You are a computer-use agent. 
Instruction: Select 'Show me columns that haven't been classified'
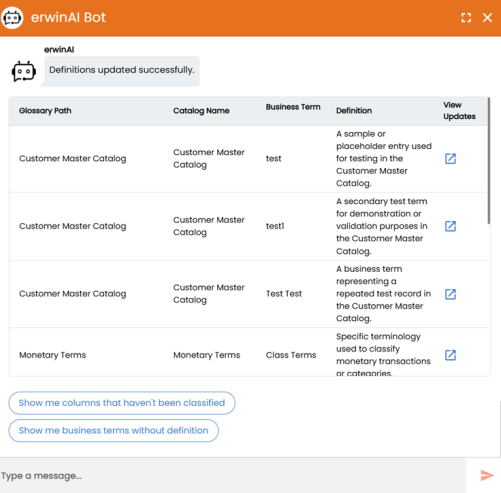pyautogui.click(x=122, y=403)
